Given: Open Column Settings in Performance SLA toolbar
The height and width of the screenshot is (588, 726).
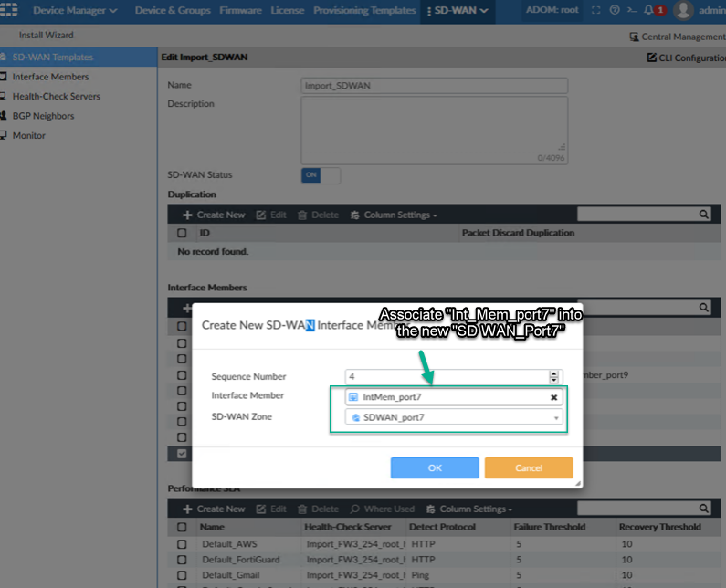Looking at the screenshot, I should pos(469,509).
